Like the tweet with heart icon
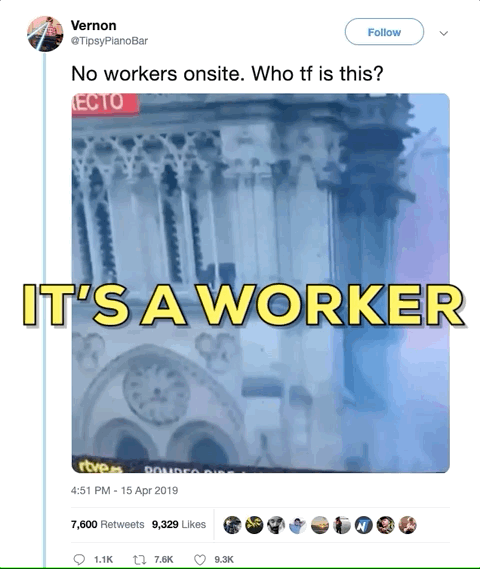 tap(200, 560)
